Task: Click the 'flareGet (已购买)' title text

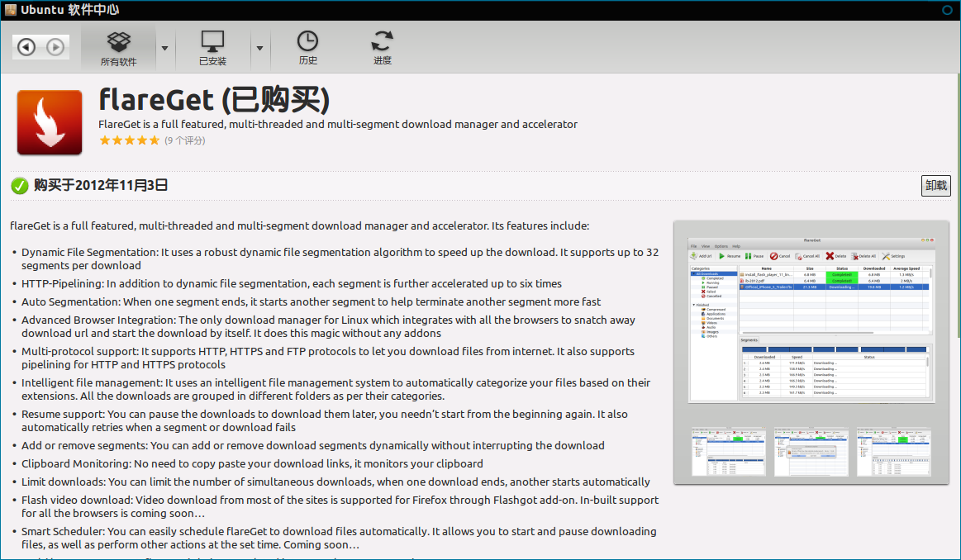Action: click(215, 99)
